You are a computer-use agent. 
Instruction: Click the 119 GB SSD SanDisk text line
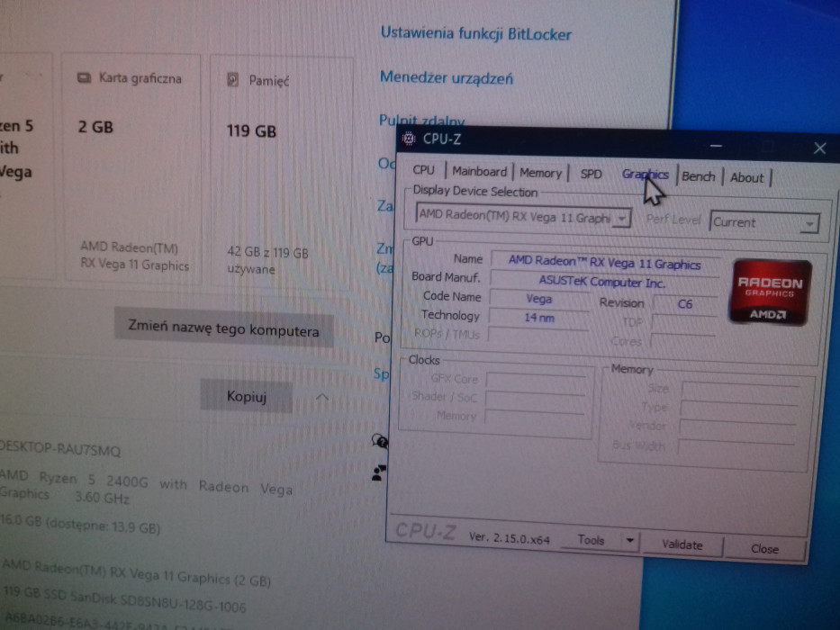(x=124, y=600)
